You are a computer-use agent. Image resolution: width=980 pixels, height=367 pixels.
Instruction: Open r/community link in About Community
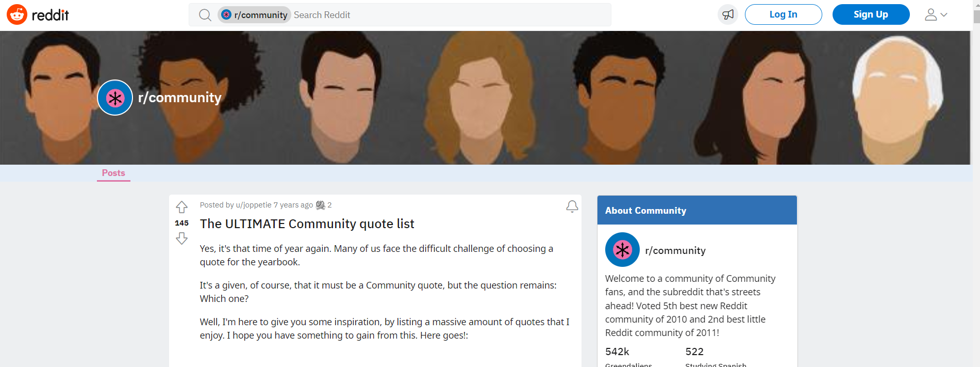(675, 250)
